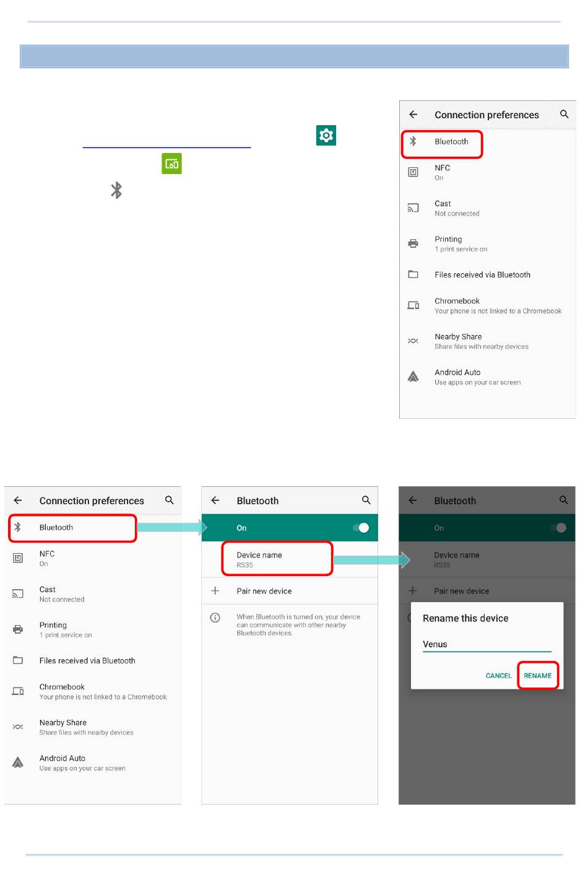Viewport: 588px width, 879px height.
Task: Tap RENAME in Rename this device dialog
Action: (538, 676)
